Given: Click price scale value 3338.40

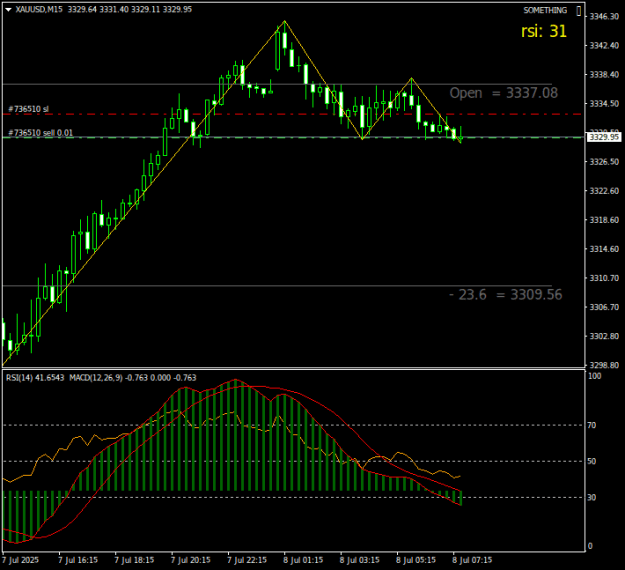Looking at the screenshot, I should click(x=604, y=75).
